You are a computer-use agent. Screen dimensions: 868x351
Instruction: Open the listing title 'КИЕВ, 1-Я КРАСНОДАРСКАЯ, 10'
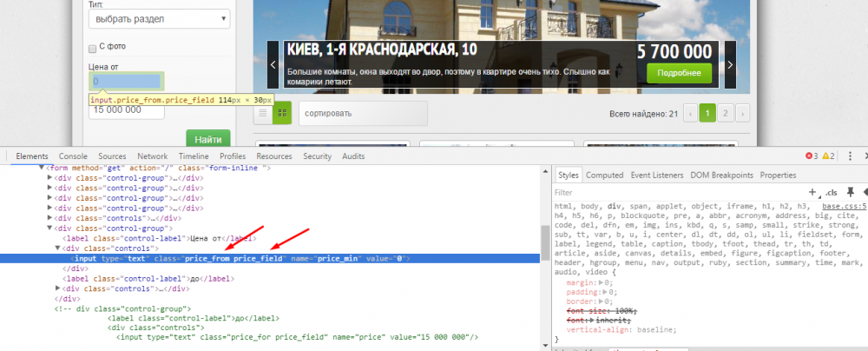(x=382, y=50)
